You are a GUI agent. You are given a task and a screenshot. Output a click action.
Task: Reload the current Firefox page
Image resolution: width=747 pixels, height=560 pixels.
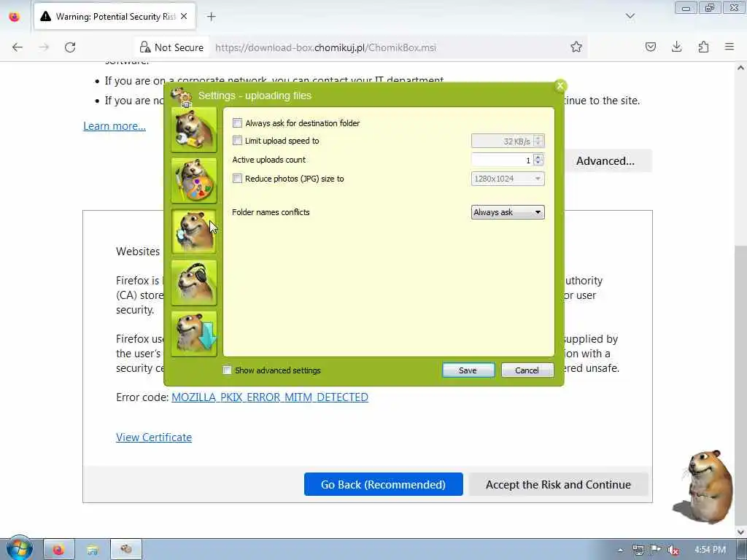pyautogui.click(x=70, y=47)
